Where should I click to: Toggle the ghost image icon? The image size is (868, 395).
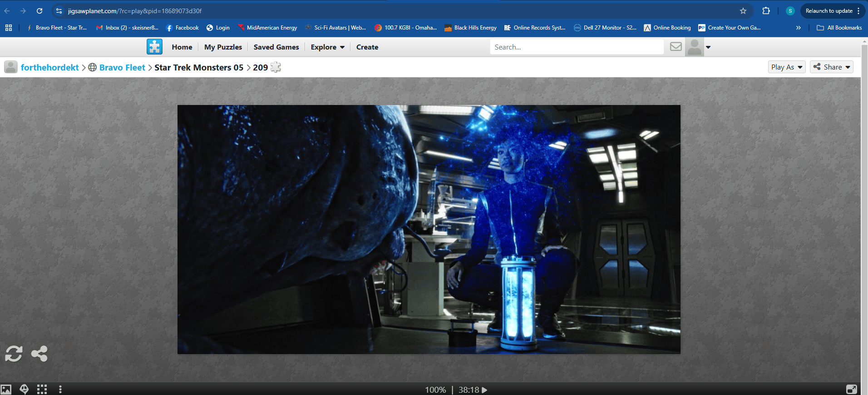tap(24, 390)
